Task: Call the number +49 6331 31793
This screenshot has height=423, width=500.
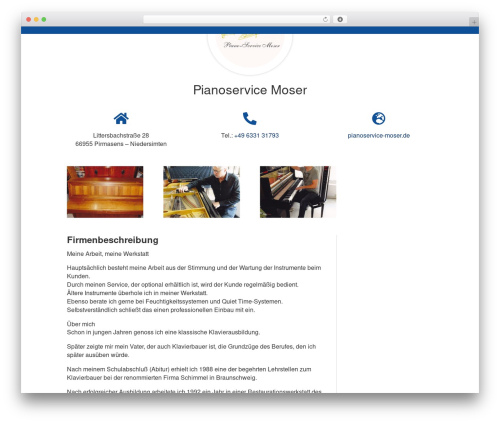Action: tap(256, 135)
